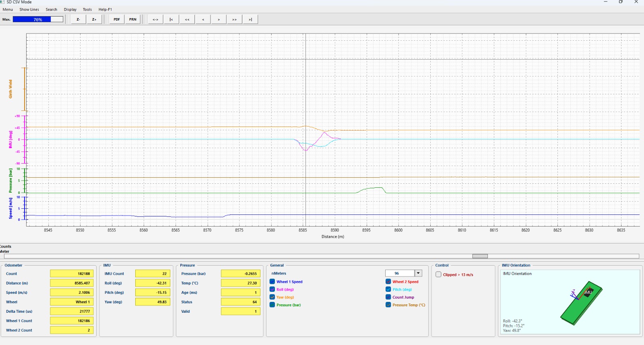Screen dimensions: 644x345
Task: Toggle the Wheel 2 Speed checkbox
Action: pos(388,282)
